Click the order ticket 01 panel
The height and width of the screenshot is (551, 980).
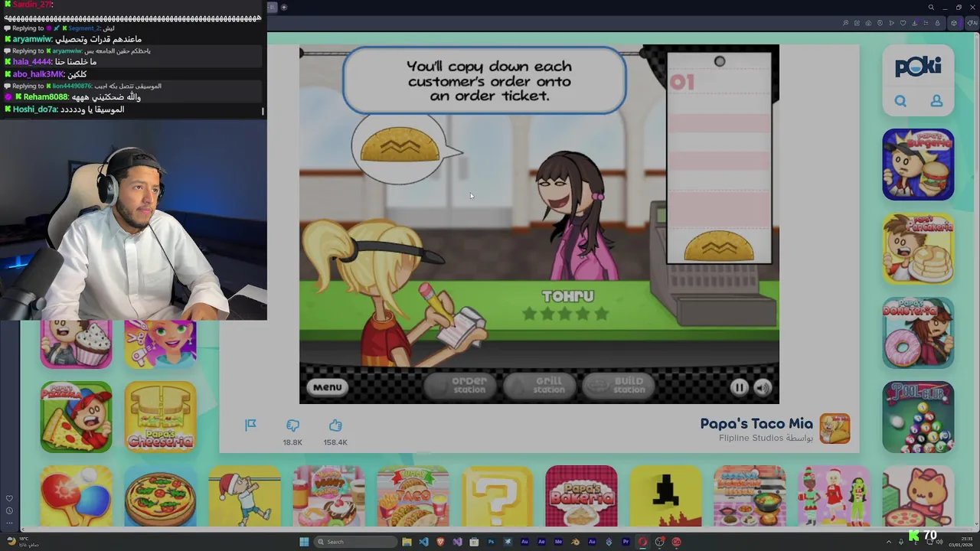click(719, 158)
